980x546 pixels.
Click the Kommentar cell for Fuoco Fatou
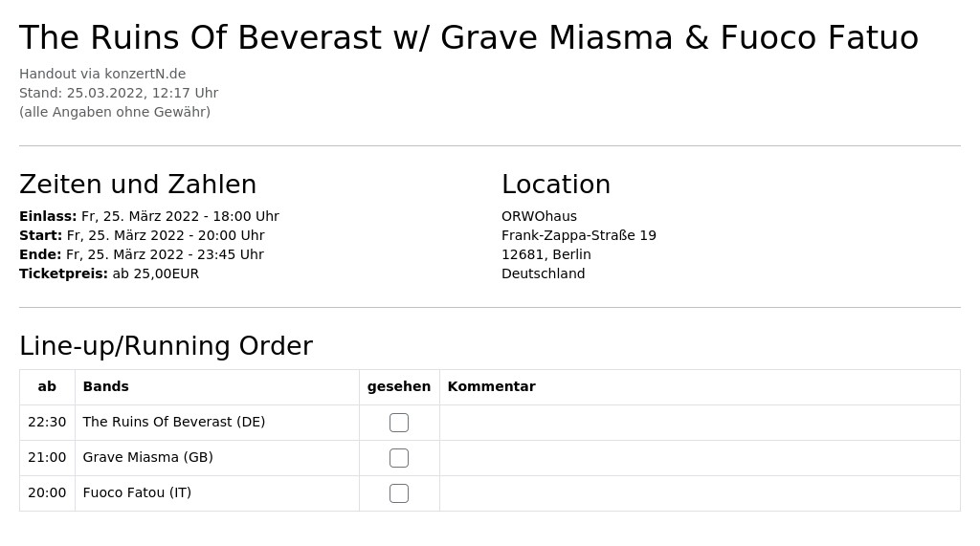[x=700, y=493]
